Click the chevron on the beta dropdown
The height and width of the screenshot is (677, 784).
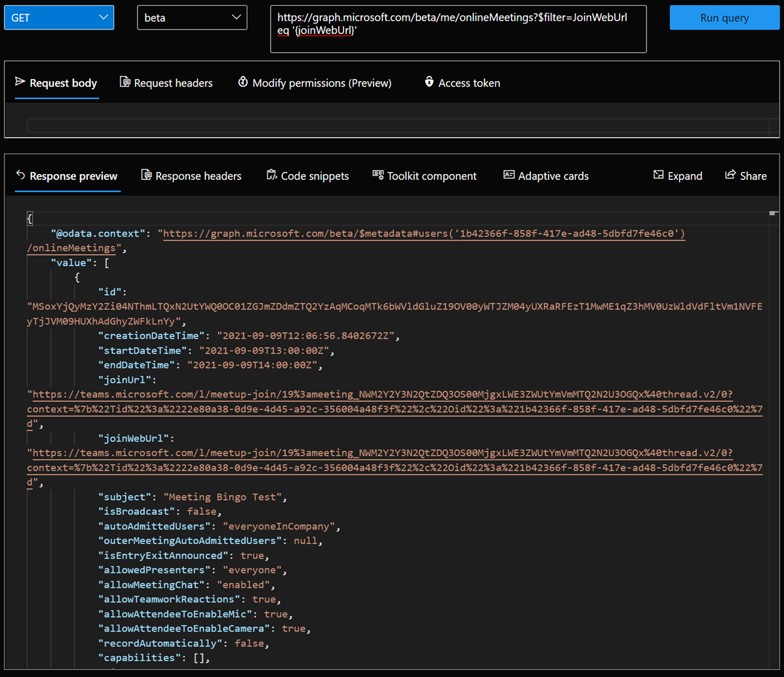tap(236, 17)
